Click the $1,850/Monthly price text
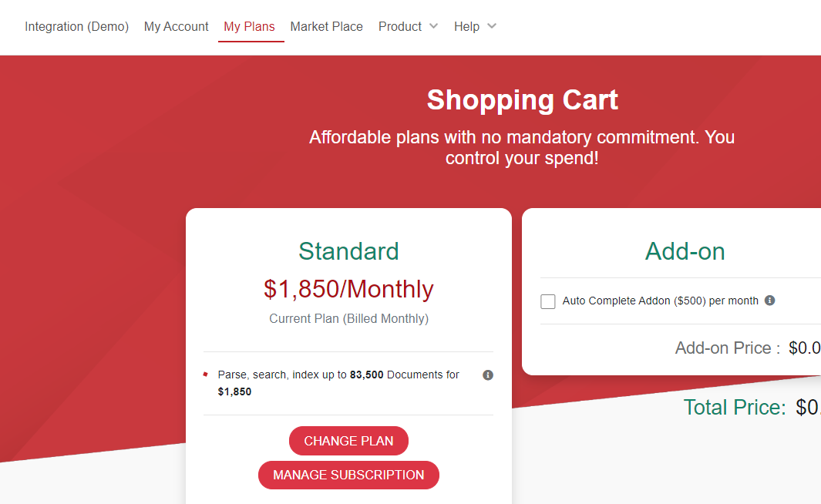 (348, 289)
